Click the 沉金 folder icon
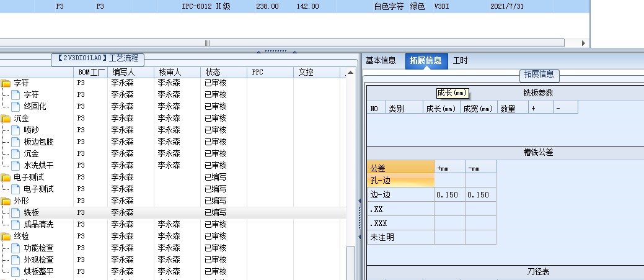Image resolution: width=644 pixels, height=280 pixels. tap(6, 119)
